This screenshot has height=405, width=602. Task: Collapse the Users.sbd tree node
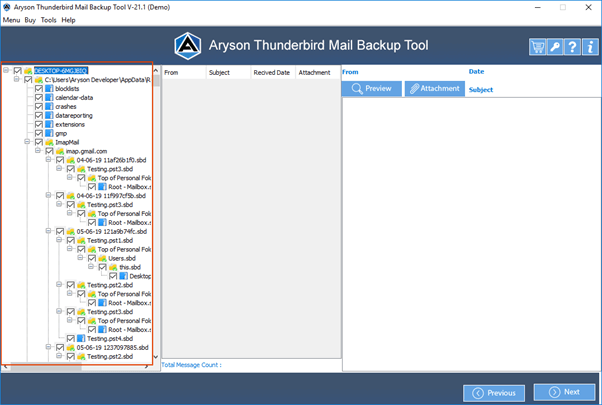pos(80,258)
